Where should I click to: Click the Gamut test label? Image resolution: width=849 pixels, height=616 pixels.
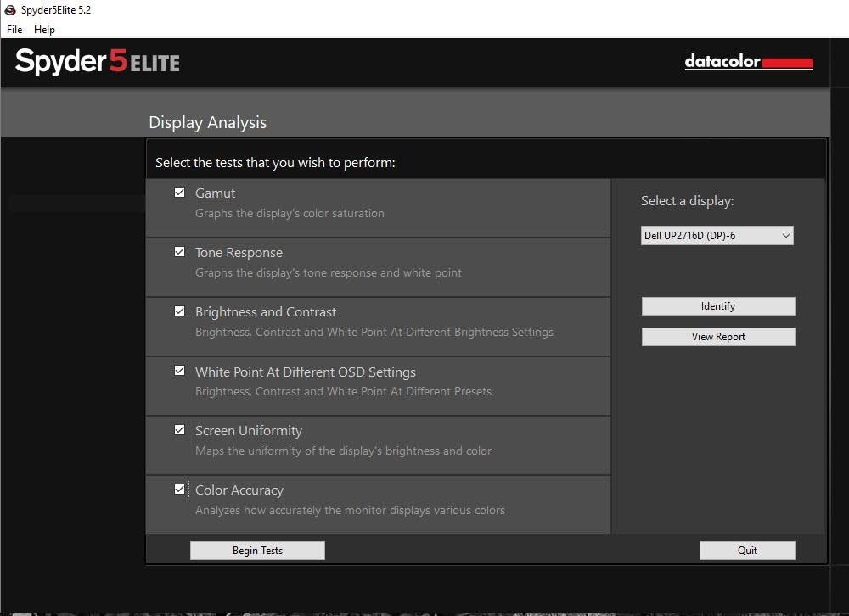[x=216, y=193]
